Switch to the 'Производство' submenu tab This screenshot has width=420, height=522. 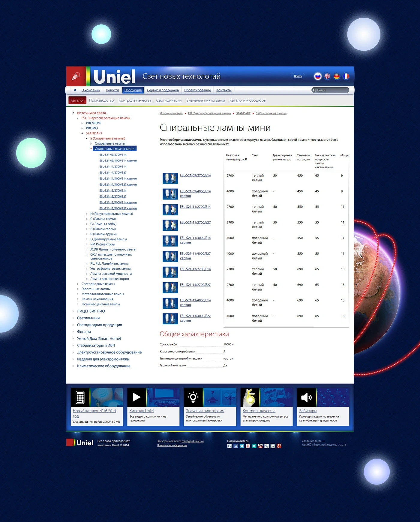101,100
